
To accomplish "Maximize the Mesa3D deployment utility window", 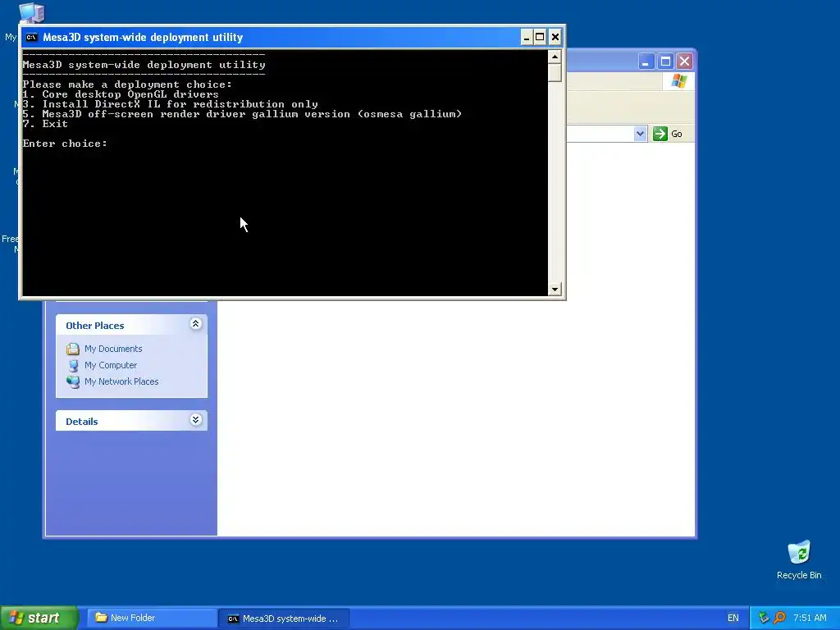I will click(540, 37).
